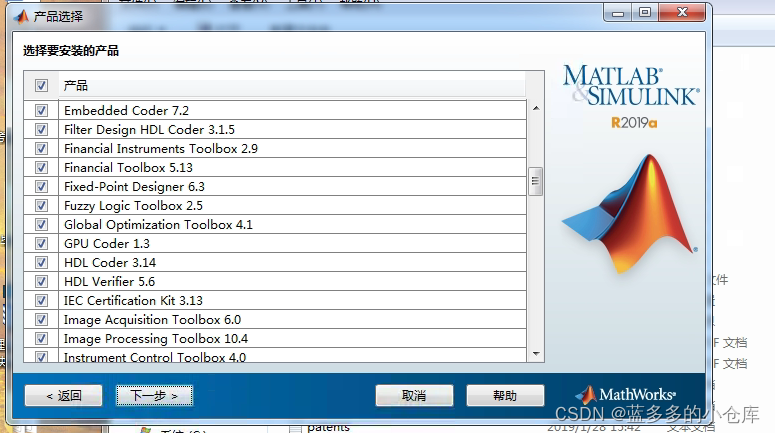The image size is (775, 433).
Task: Select the Global Optimization Toolbox 4.1 entry
Action: tap(158, 225)
